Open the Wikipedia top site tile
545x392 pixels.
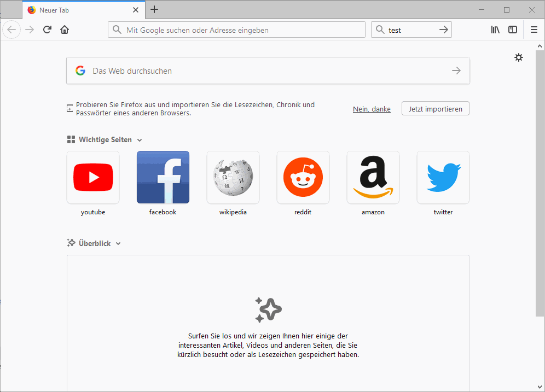233,178
